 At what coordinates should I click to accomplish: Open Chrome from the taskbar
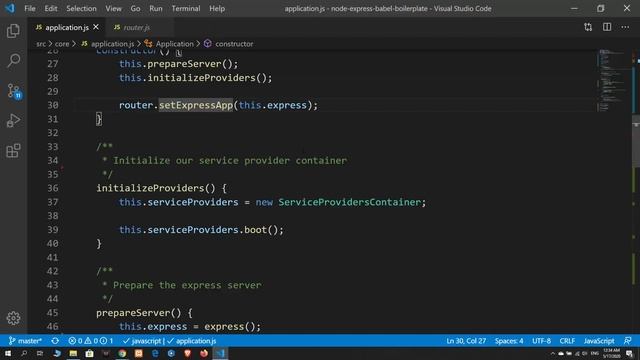click(x=122, y=353)
